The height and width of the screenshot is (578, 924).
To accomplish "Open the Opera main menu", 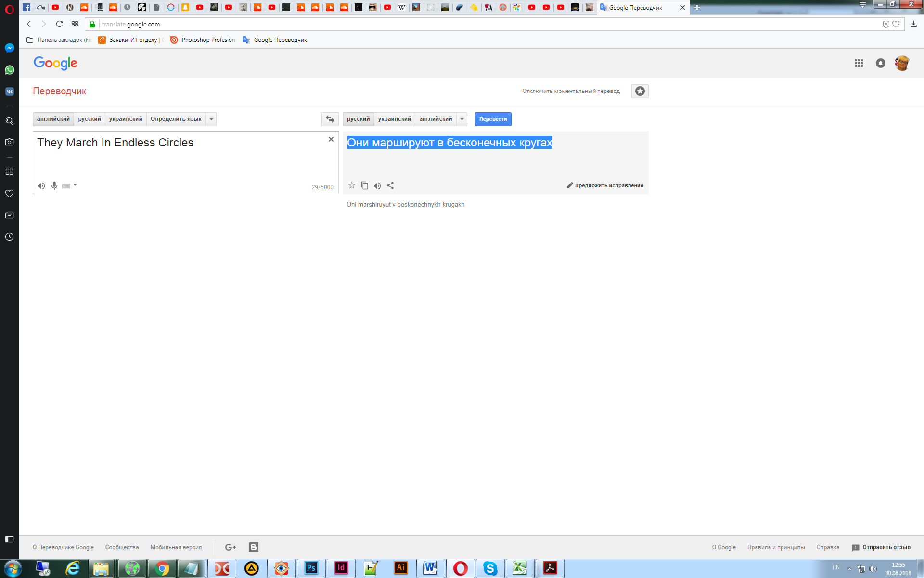I will [10, 9].
